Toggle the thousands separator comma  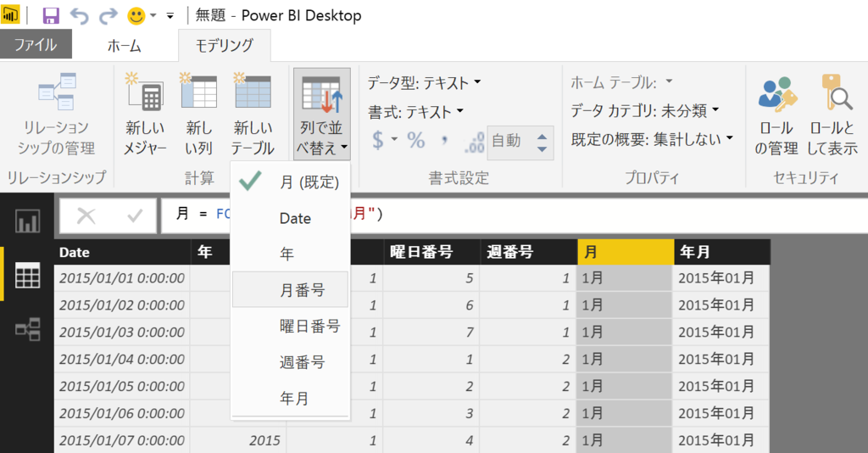444,140
